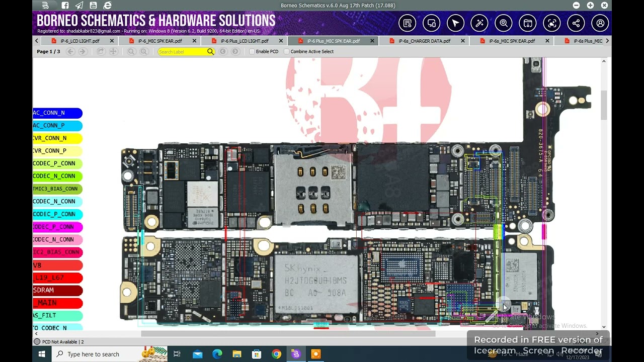Screen dimensions: 644x362
Task: Click the SK hynix memory chip on board
Action: [316, 285]
